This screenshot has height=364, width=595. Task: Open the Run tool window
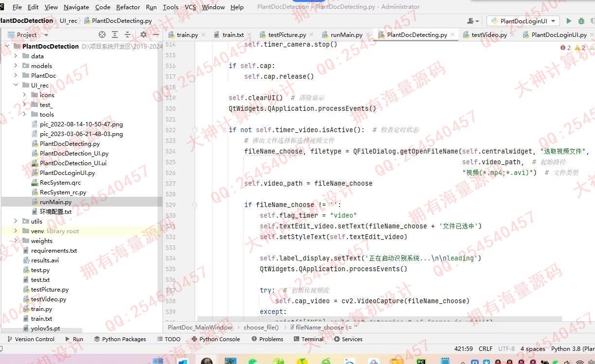click(74, 339)
